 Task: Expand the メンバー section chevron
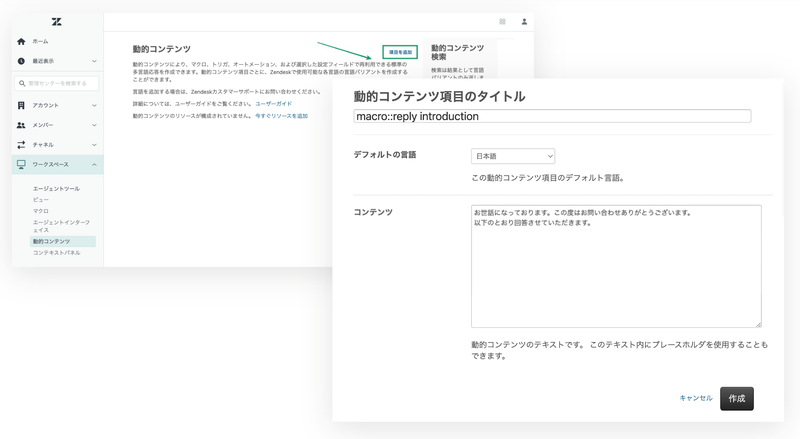[x=94, y=125]
